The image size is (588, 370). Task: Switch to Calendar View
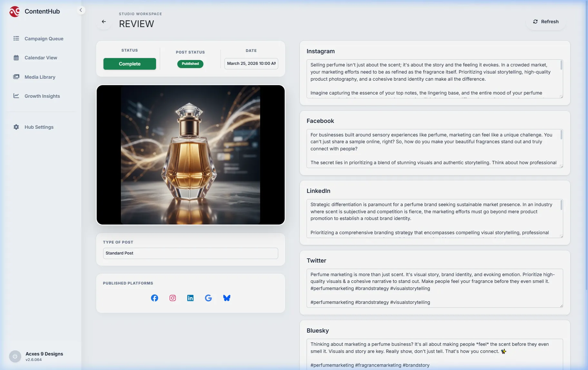[41, 57]
